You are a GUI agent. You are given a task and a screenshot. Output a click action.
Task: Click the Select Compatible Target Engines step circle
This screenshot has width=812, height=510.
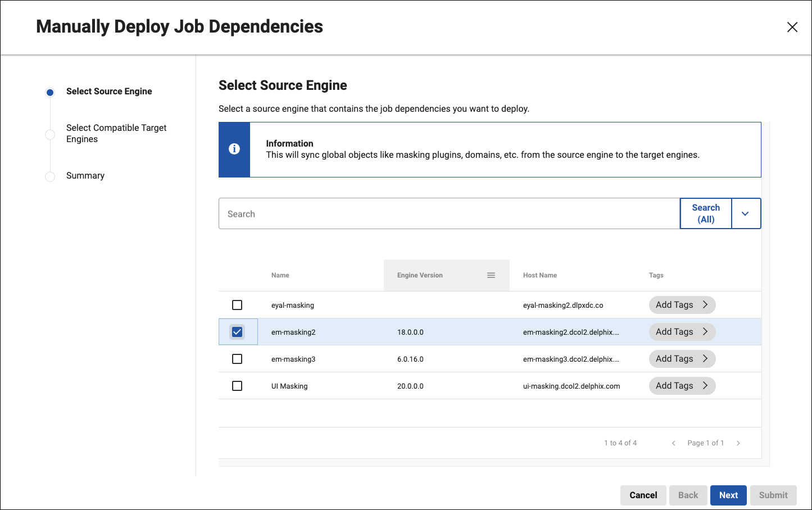(x=50, y=134)
